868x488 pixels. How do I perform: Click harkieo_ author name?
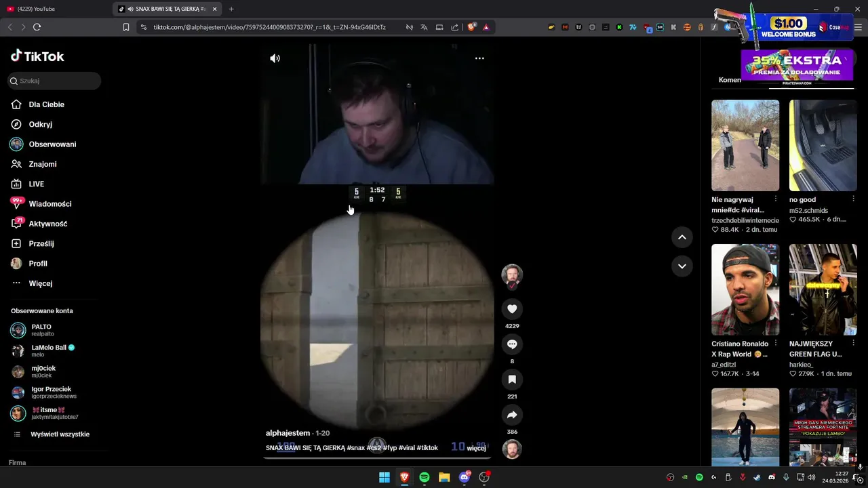[801, 365]
